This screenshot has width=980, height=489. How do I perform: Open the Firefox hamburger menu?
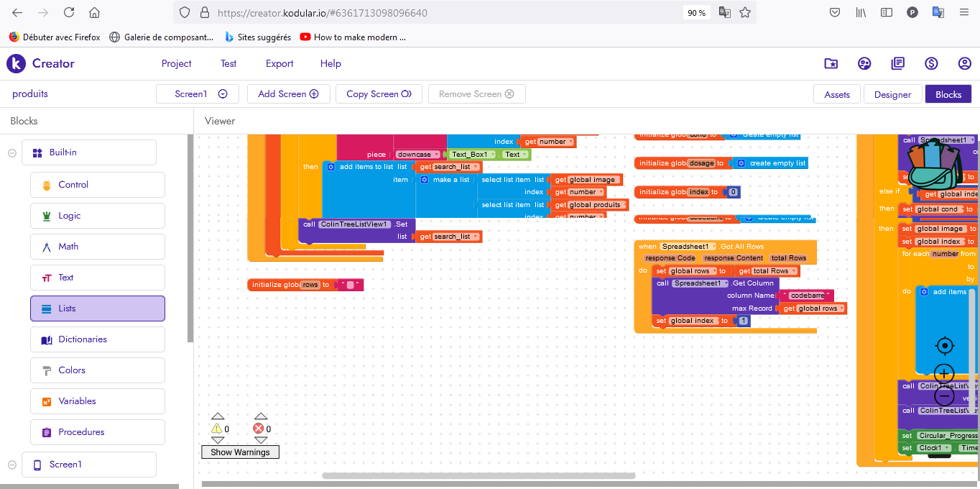point(964,12)
